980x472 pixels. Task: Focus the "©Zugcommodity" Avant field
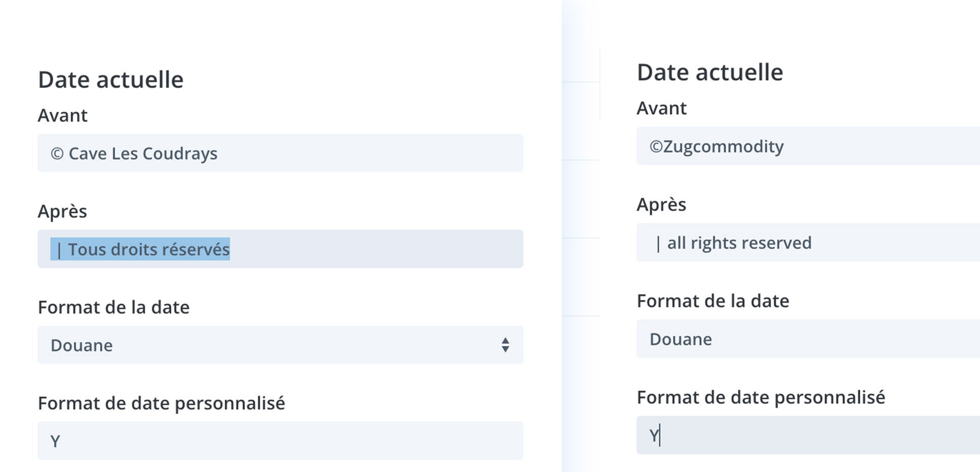807,147
